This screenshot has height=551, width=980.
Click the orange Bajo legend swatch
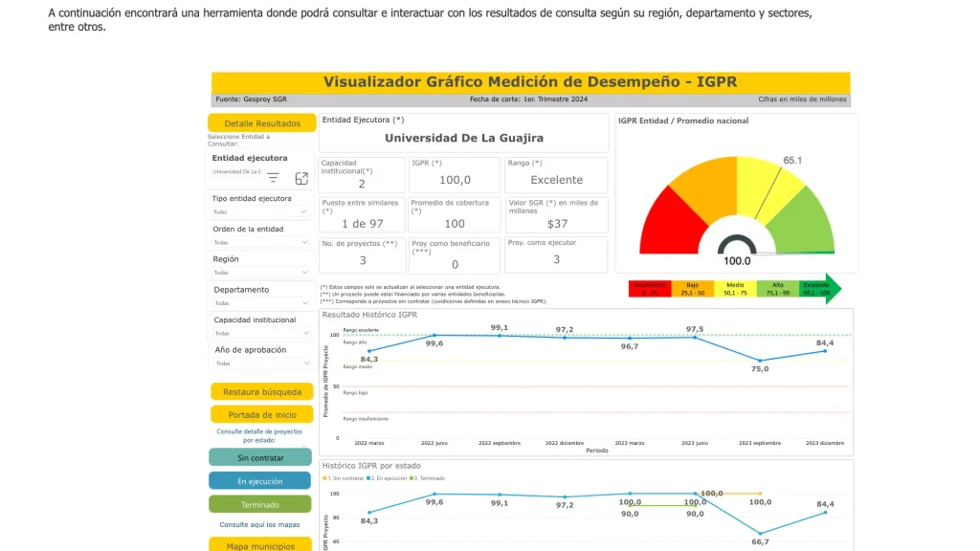tap(693, 289)
